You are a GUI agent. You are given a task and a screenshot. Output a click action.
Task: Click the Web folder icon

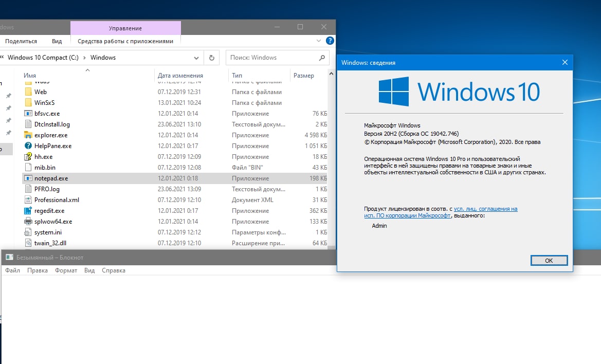tap(28, 92)
